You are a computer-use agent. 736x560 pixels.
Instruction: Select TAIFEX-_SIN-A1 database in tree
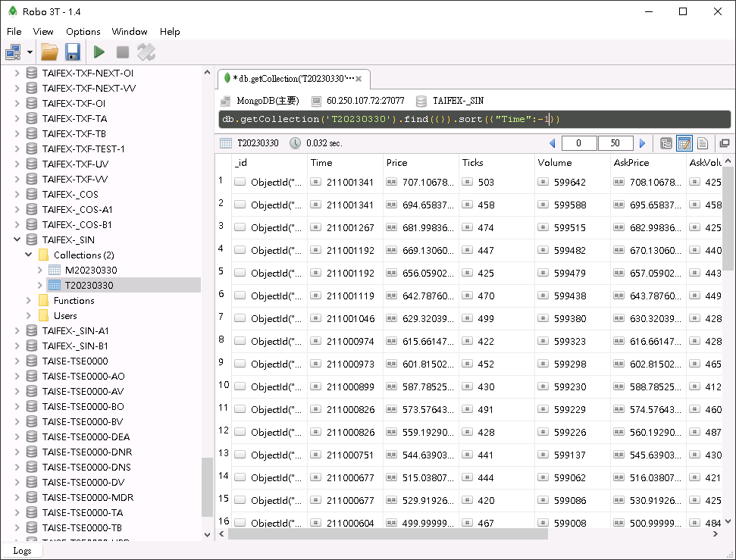75,330
